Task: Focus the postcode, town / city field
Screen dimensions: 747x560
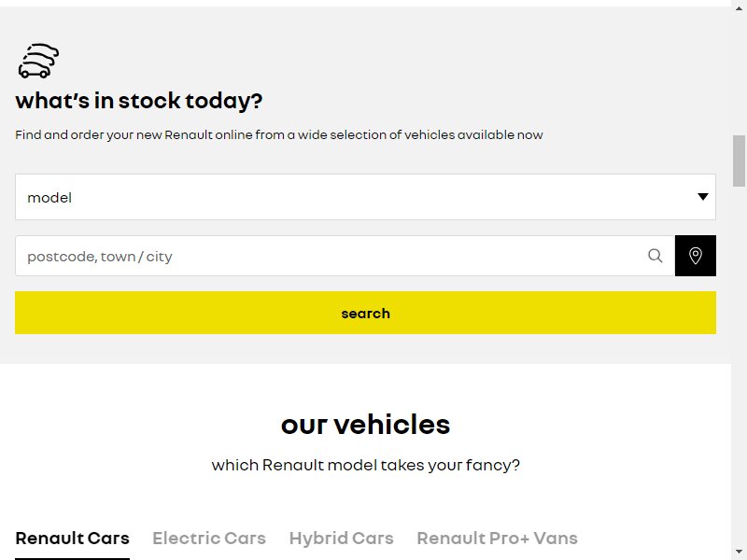Action: coord(345,256)
